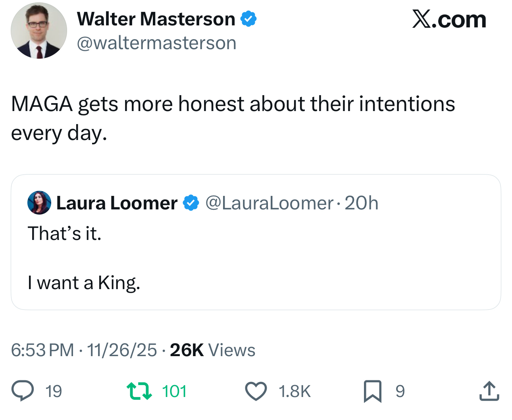Open quoted tweet text "I want a King."
This screenshot has width=512, height=420.
(84, 283)
